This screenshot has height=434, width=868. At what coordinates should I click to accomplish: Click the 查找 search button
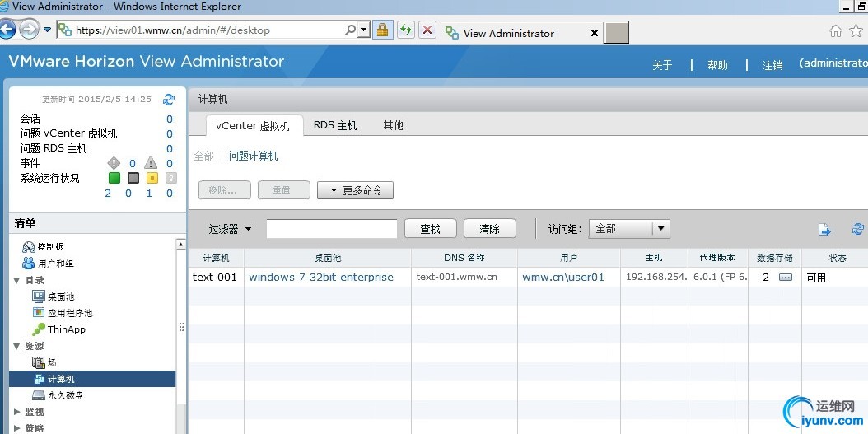coord(430,229)
